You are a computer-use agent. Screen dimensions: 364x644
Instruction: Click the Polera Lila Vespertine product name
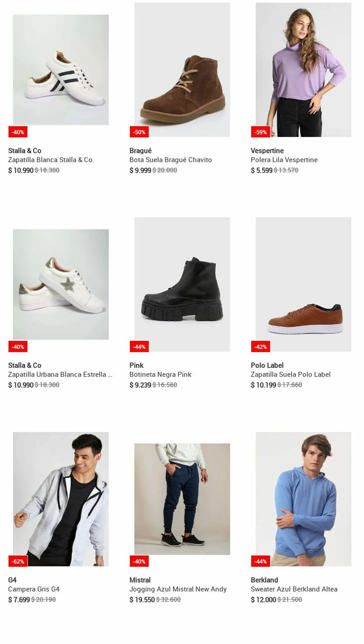click(284, 160)
